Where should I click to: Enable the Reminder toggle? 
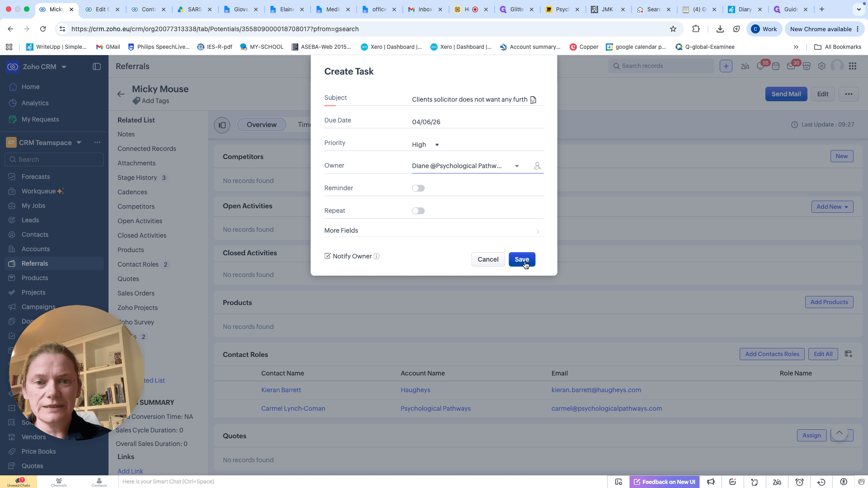pos(418,188)
